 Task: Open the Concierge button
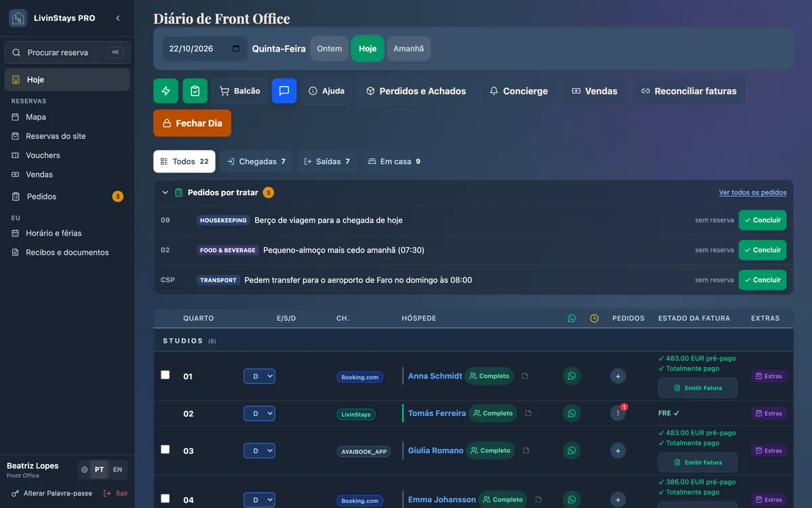coord(519,91)
